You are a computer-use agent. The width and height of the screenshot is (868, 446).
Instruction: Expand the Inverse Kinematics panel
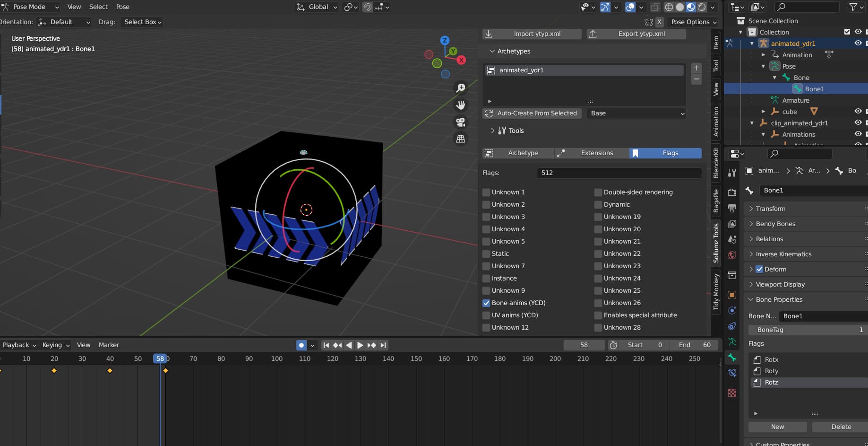pos(751,254)
